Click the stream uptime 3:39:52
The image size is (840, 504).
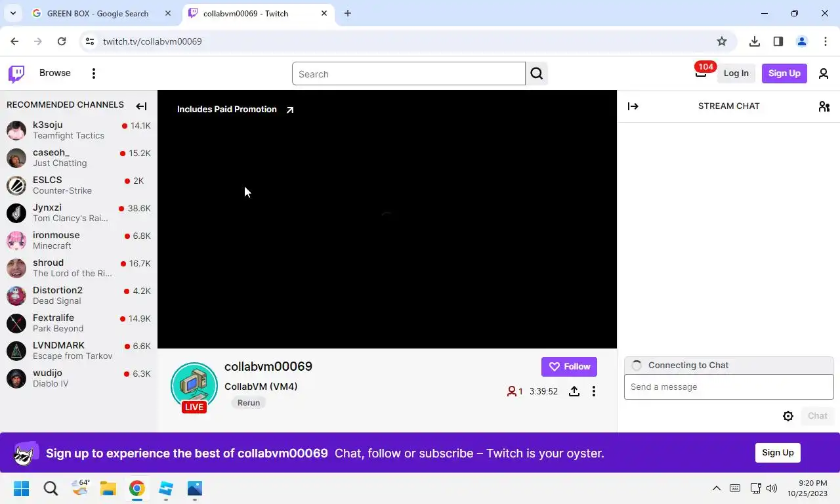coord(543,392)
